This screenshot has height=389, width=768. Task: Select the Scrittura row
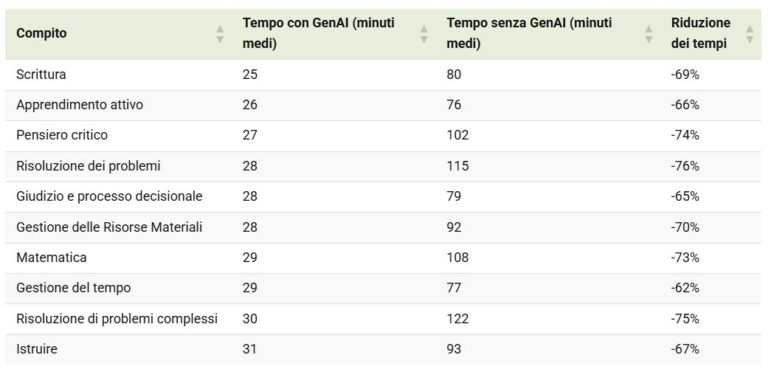tap(384, 74)
